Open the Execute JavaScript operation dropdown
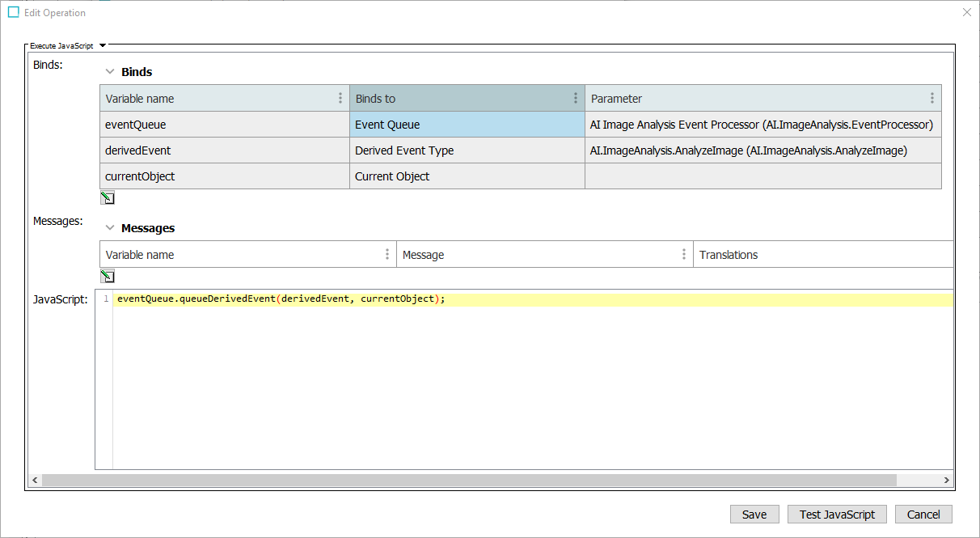Image resolution: width=980 pixels, height=538 pixels. 103,46
